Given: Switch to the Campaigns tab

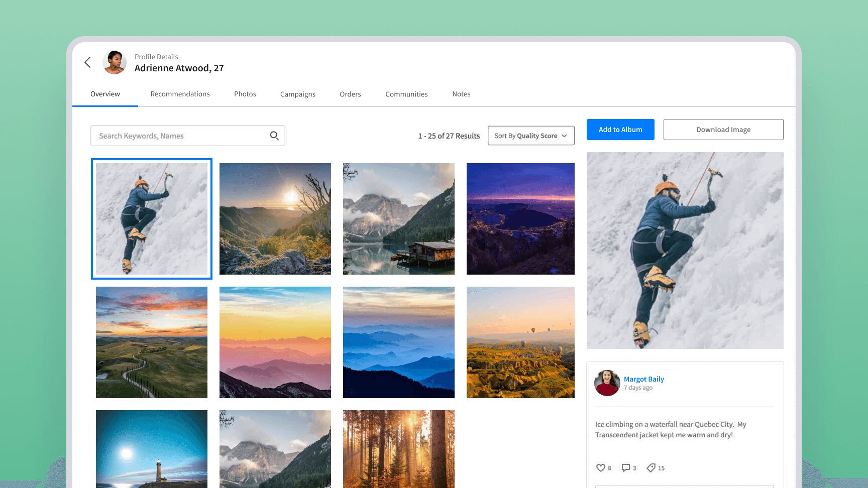Looking at the screenshot, I should coord(298,94).
